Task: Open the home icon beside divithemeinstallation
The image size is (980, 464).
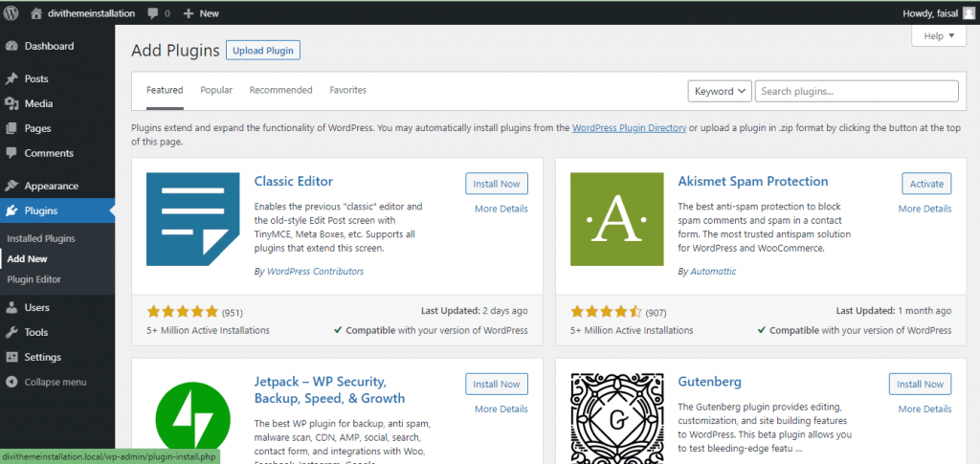Action: tap(37, 13)
